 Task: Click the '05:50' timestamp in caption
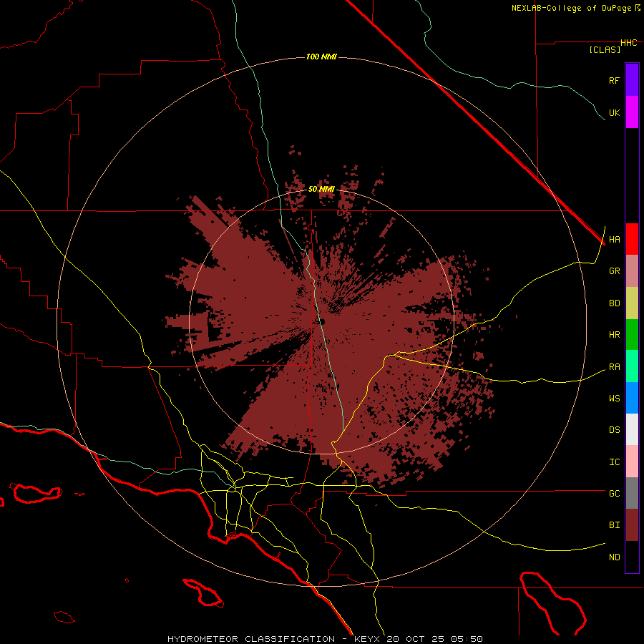tap(466, 639)
